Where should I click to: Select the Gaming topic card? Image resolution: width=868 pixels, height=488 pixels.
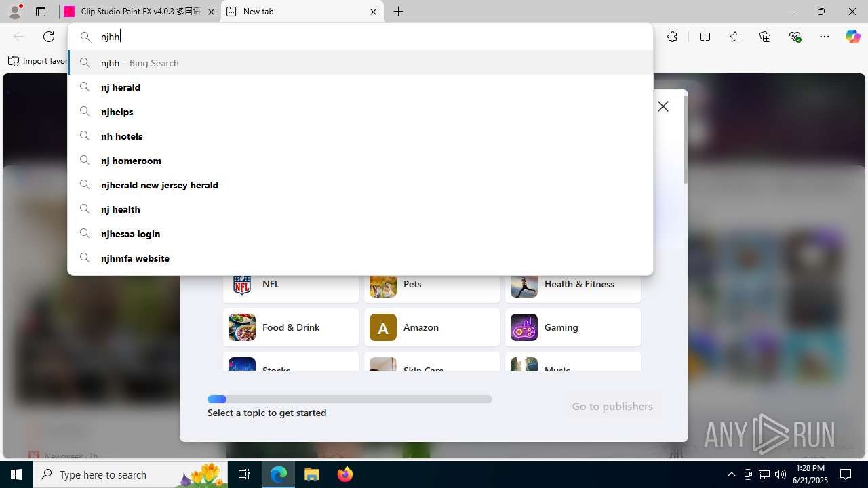[x=573, y=327]
